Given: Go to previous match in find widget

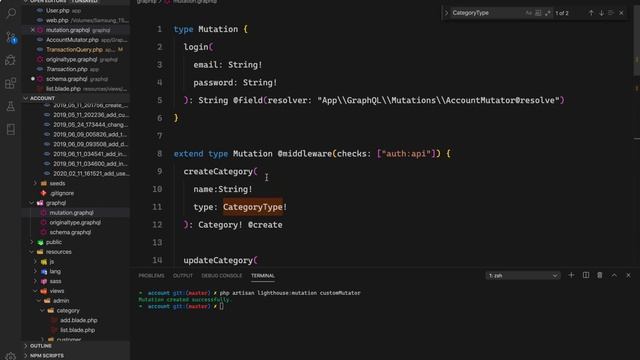Looking at the screenshot, I should point(591,13).
